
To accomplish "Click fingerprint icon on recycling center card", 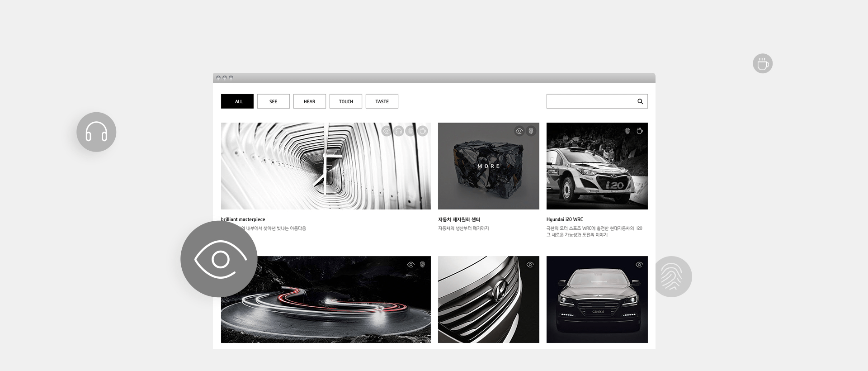I will (x=531, y=131).
